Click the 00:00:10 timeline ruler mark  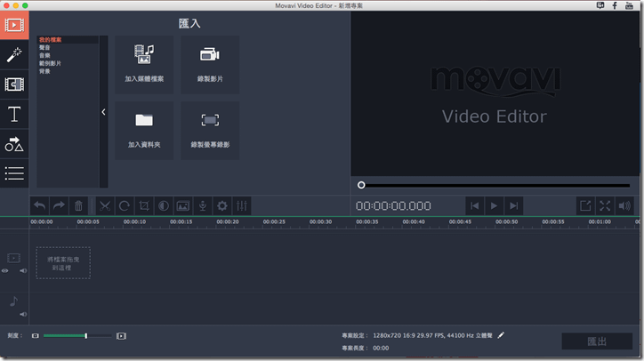tap(134, 221)
